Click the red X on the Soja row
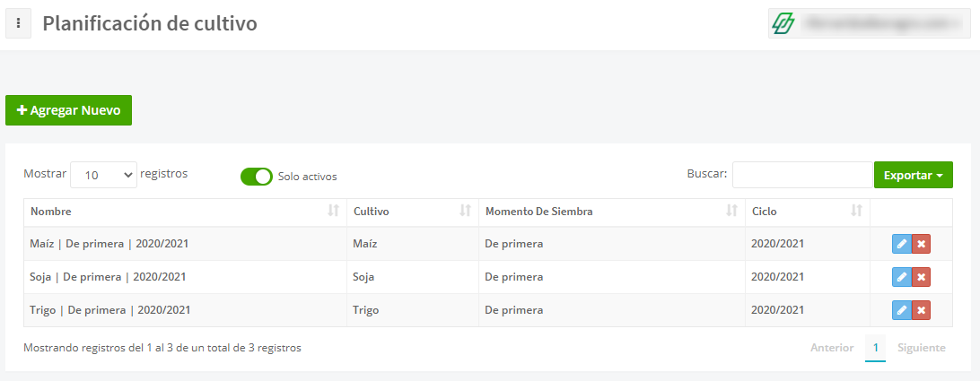Image resolution: width=980 pixels, height=381 pixels. [x=921, y=277]
